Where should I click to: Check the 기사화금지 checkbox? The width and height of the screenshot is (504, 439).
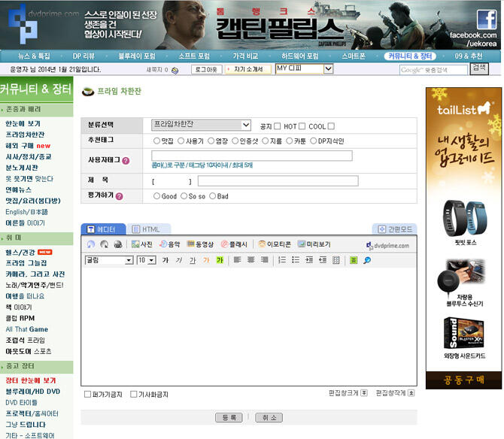[134, 394]
